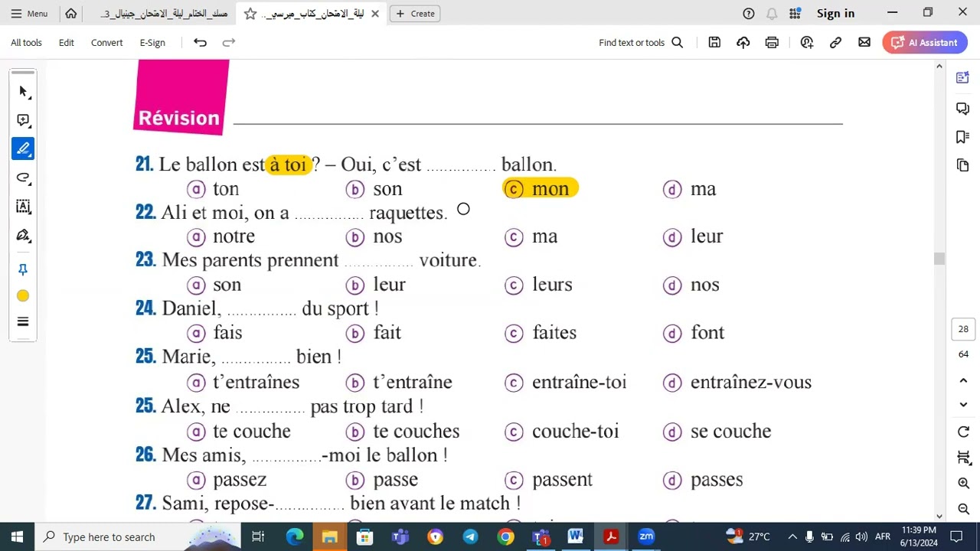980x551 pixels.
Task: Click the current page number 28 box
Action: pyautogui.click(x=963, y=329)
